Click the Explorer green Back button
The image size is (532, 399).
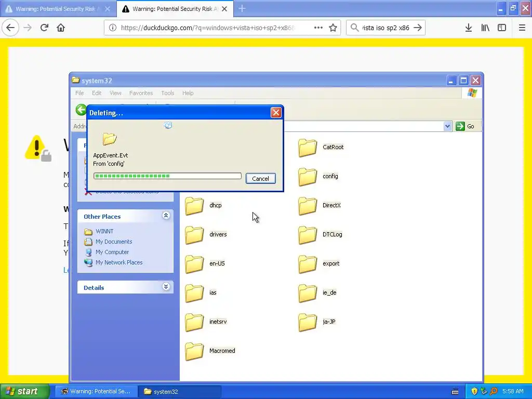(x=81, y=110)
